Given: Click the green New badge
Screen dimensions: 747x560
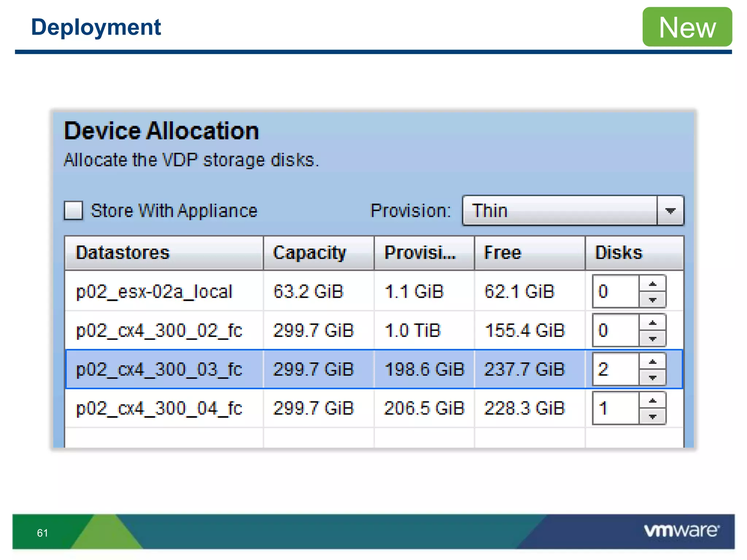Looking at the screenshot, I should click(687, 27).
